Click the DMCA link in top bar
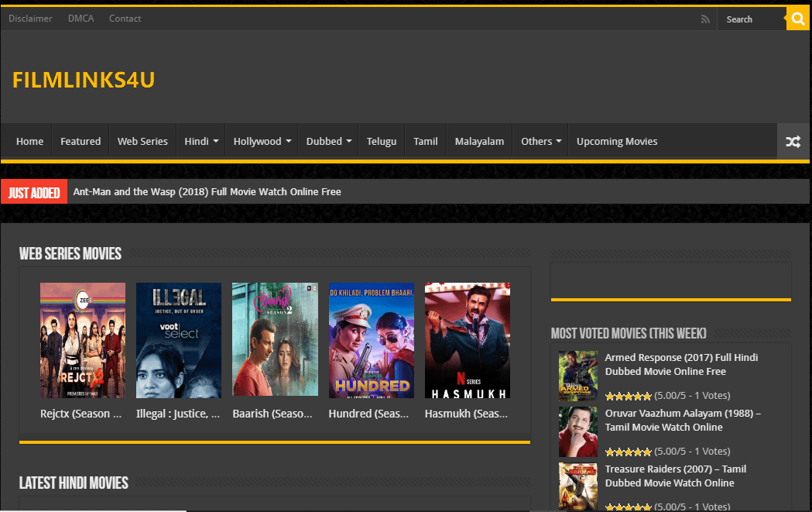This screenshot has width=812, height=512. point(81,19)
